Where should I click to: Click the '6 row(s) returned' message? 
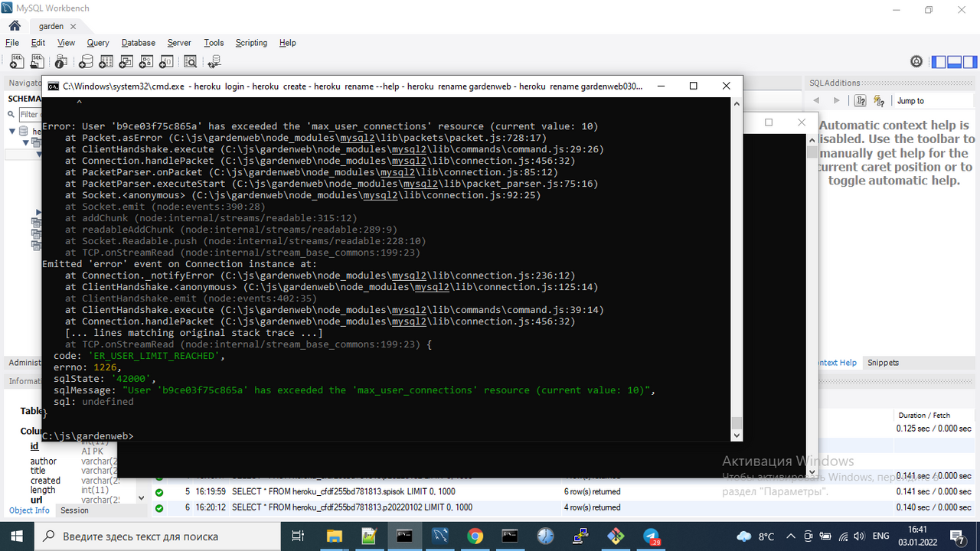pyautogui.click(x=592, y=491)
